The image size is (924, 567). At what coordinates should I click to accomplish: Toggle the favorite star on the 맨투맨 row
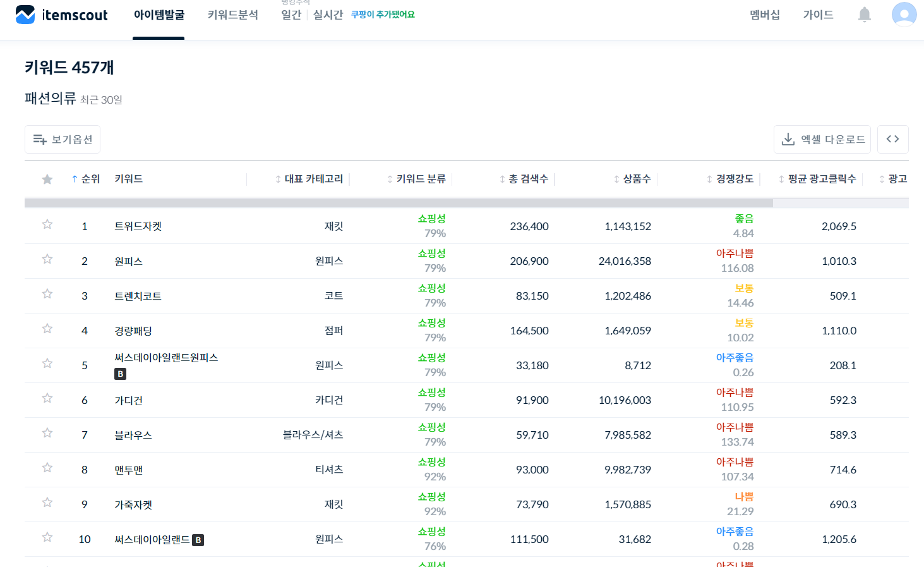point(47,467)
